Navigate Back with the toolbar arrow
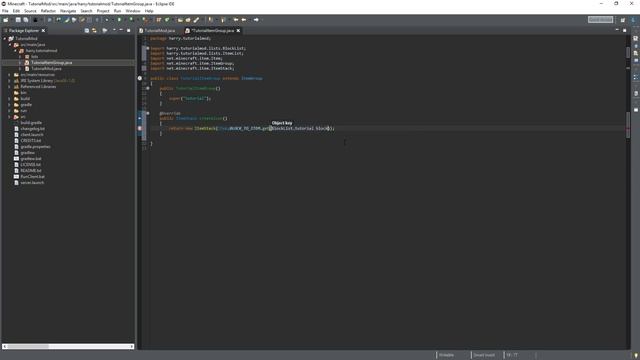Image resolution: width=640 pixels, height=360 pixels. coord(244,20)
